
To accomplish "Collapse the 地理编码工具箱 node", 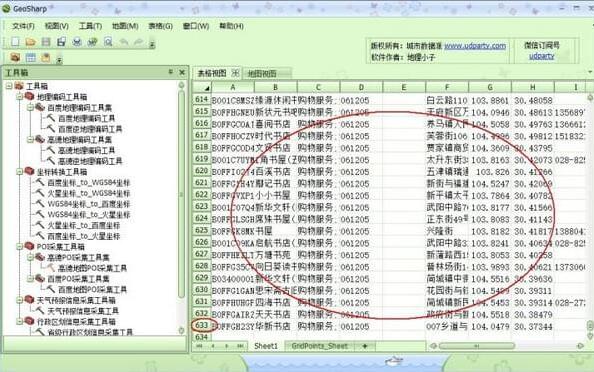I will point(19,97).
